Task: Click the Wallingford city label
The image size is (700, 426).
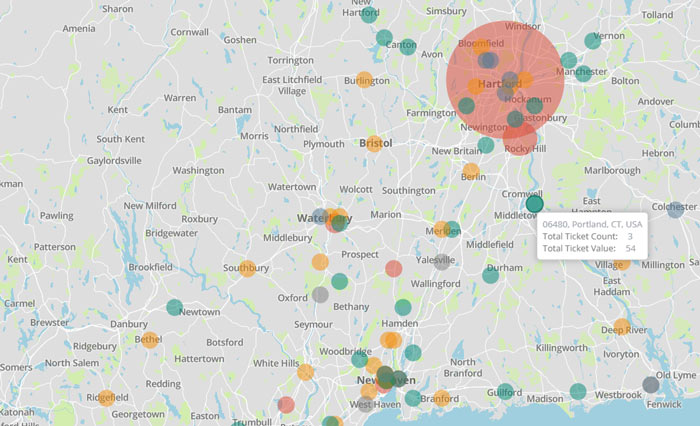Action: pos(435,284)
